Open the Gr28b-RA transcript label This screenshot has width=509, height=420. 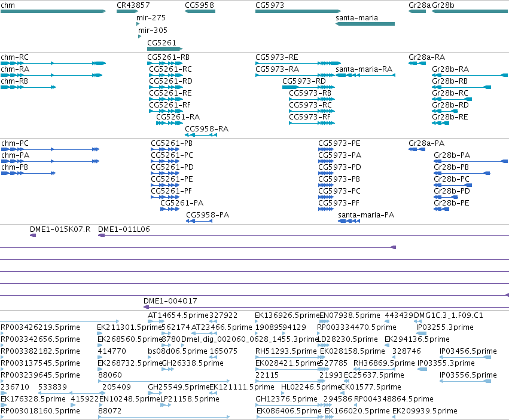click(450, 69)
